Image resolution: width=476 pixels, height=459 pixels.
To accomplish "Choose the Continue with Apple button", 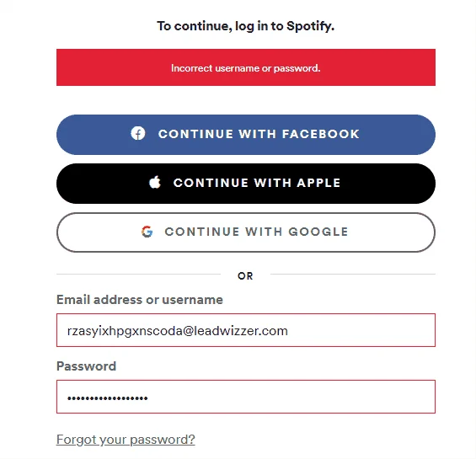I will [246, 184].
